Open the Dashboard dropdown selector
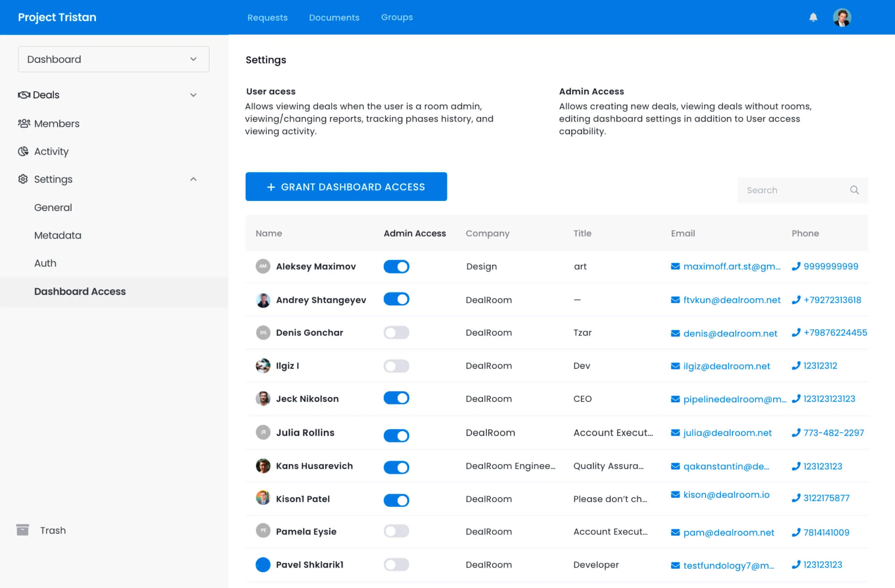Image resolution: width=895 pixels, height=588 pixels. pos(113,59)
